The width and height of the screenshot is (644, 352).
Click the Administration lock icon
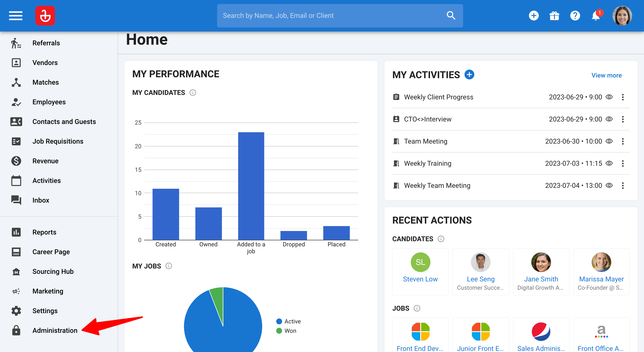pyautogui.click(x=16, y=331)
